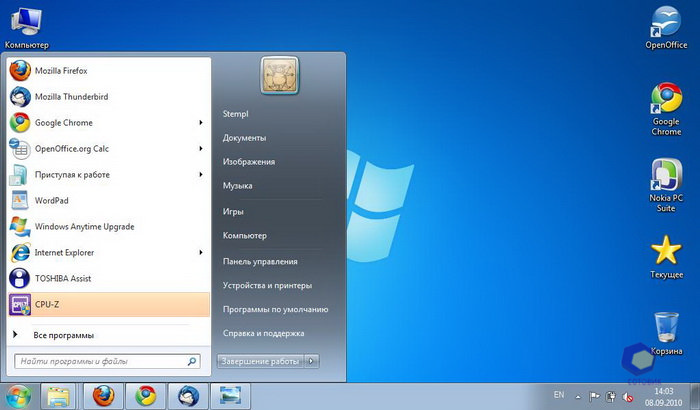Open the Текущее star folder icon
Viewport: 700px width, 410px height.
(666, 252)
